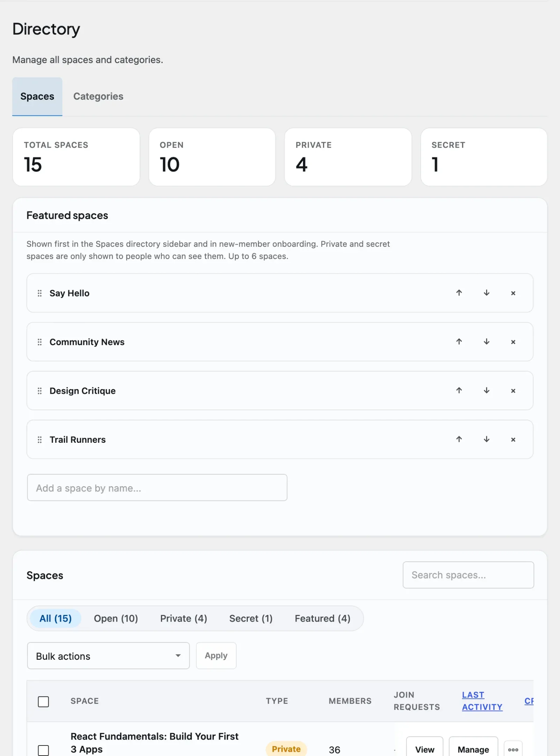Click the Space column header

click(85, 701)
